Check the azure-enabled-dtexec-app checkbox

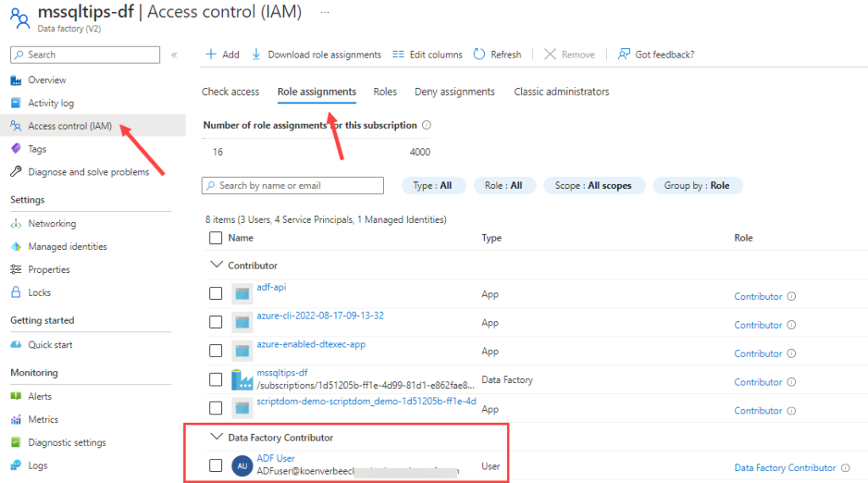point(216,351)
